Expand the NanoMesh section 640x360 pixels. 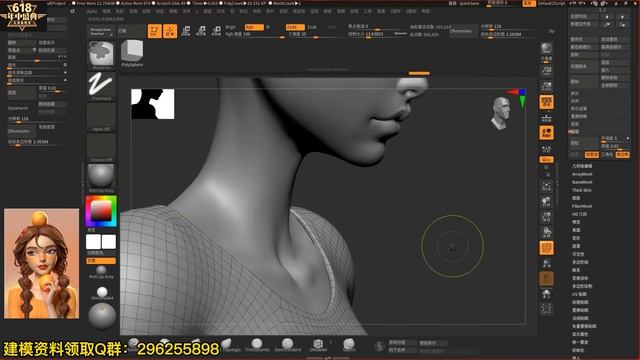tap(582, 182)
